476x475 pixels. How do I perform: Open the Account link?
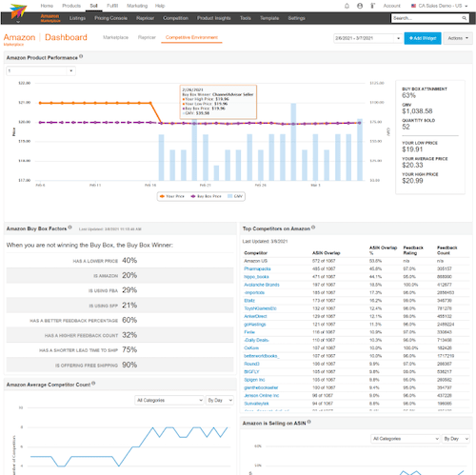point(391,6)
